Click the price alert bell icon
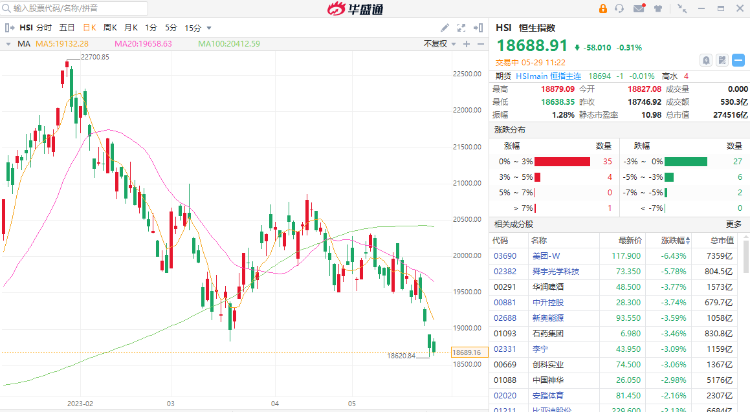Screen dimensions: 750x412 coord(706,60)
